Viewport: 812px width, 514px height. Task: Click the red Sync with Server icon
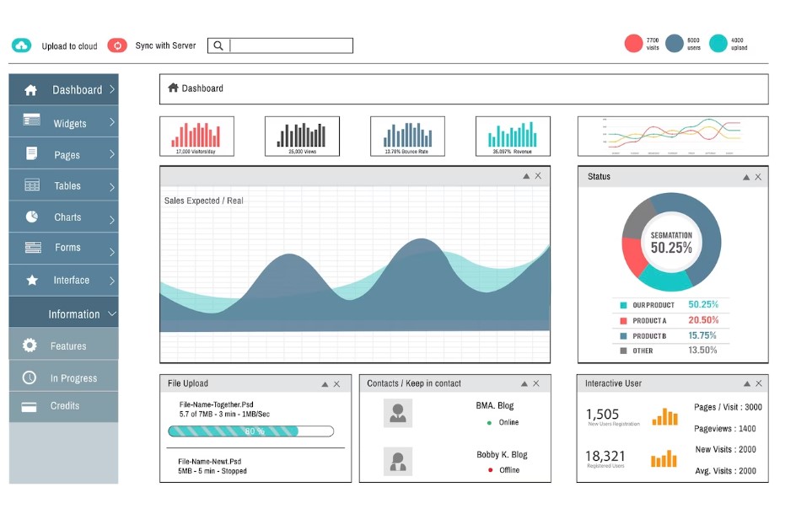pyautogui.click(x=117, y=46)
